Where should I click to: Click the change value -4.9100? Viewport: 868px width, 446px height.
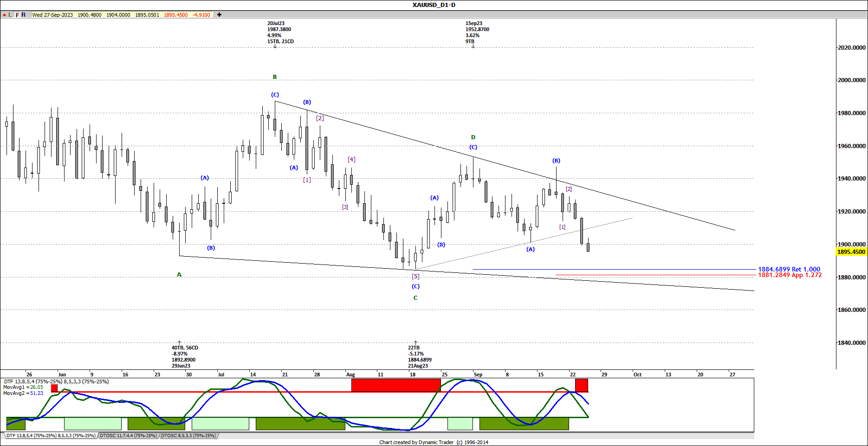pyautogui.click(x=201, y=15)
